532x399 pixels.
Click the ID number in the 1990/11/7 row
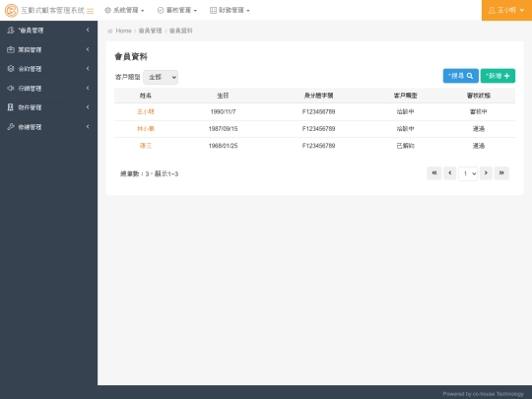318,111
